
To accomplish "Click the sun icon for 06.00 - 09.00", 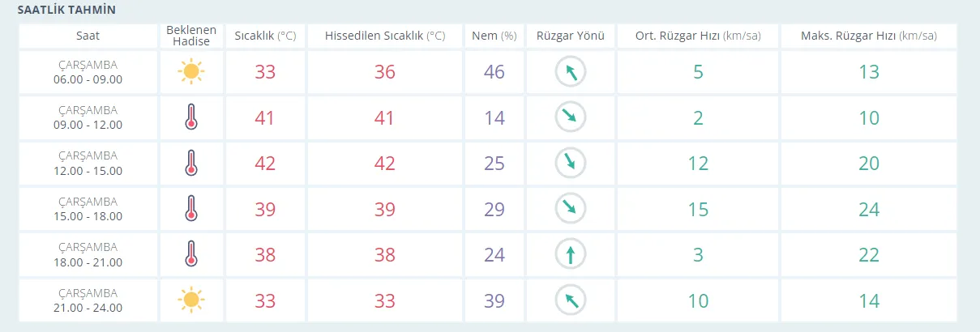I will pyautogui.click(x=190, y=72).
